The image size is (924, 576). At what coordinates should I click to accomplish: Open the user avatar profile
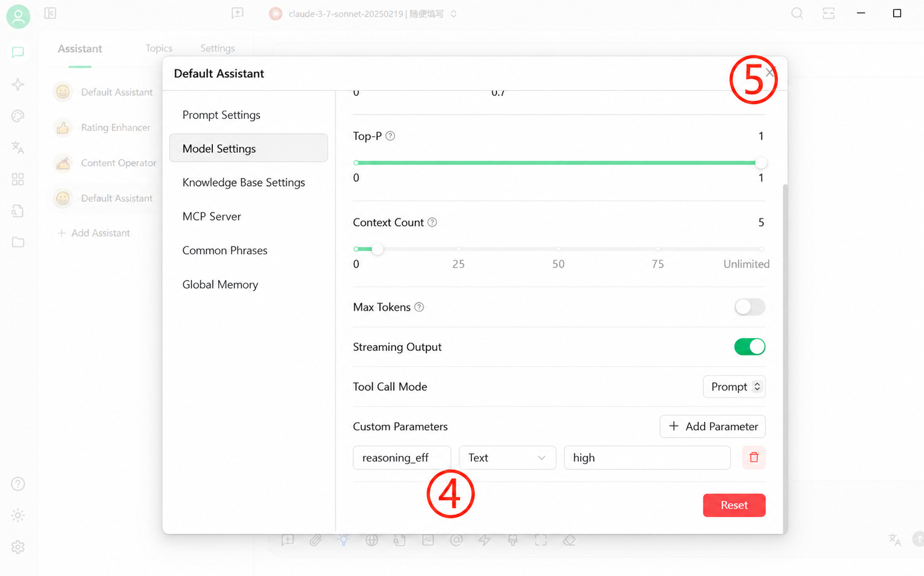[x=18, y=16]
